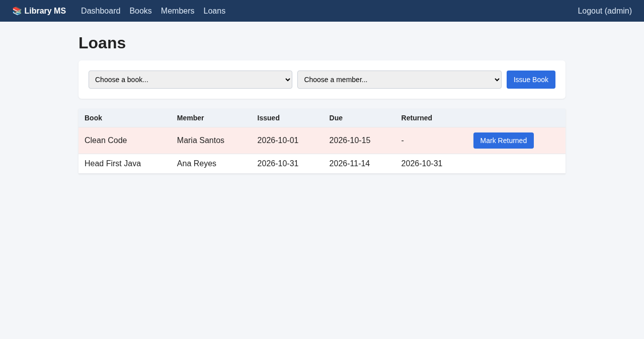Mark the Clean Code loan as returned
Viewport: 644px width, 339px height.
click(x=504, y=141)
